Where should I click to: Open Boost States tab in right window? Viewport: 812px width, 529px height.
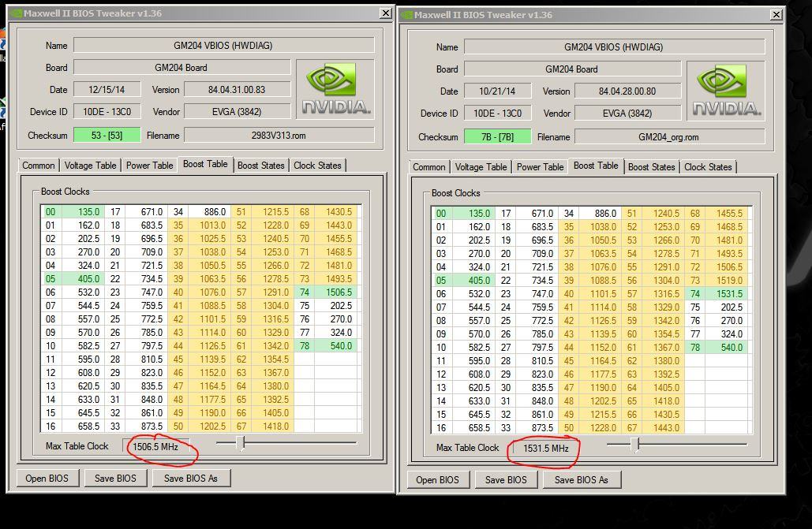[x=652, y=166]
